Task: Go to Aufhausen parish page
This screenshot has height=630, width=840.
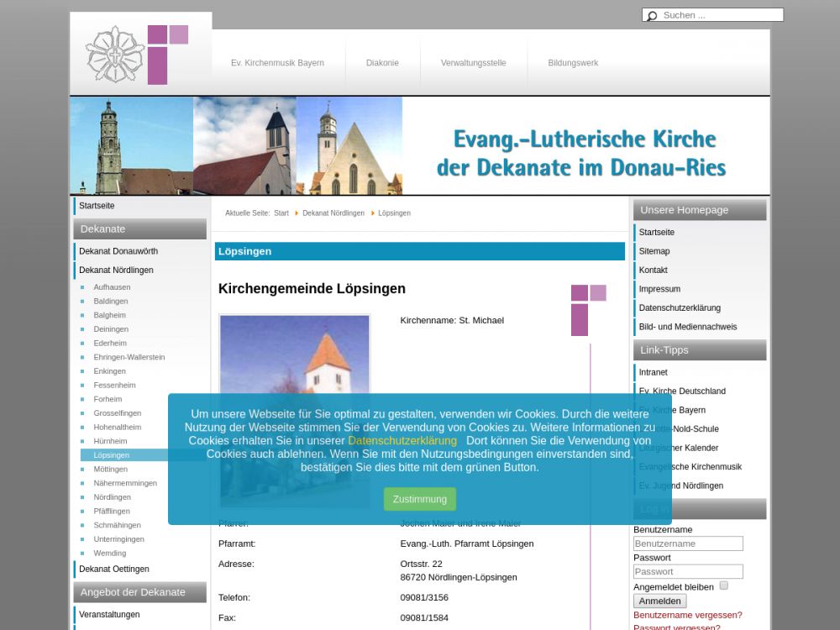Action: pyautogui.click(x=112, y=287)
